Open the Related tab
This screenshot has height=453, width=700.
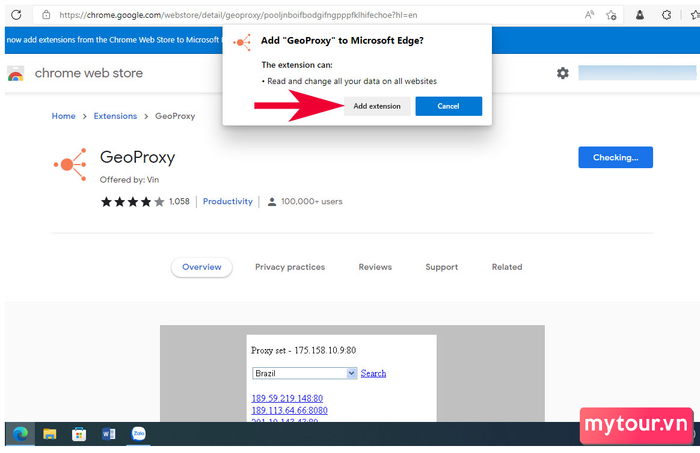(507, 267)
